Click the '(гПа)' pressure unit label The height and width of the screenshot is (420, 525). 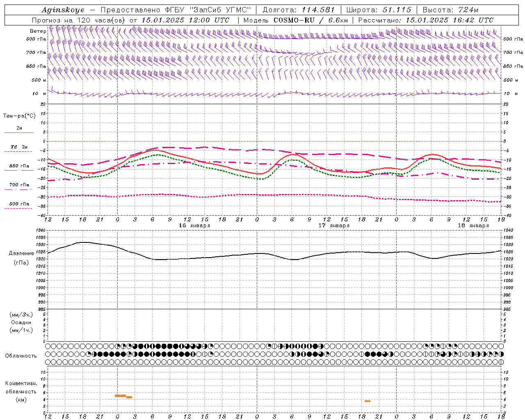pyautogui.click(x=21, y=262)
